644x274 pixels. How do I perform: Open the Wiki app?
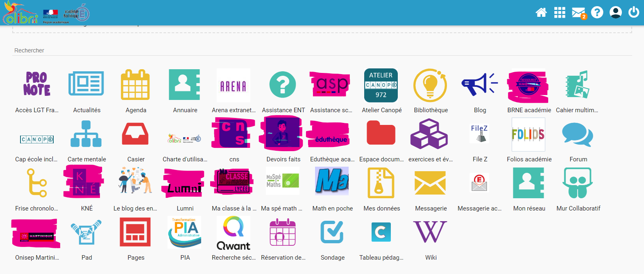(430, 232)
